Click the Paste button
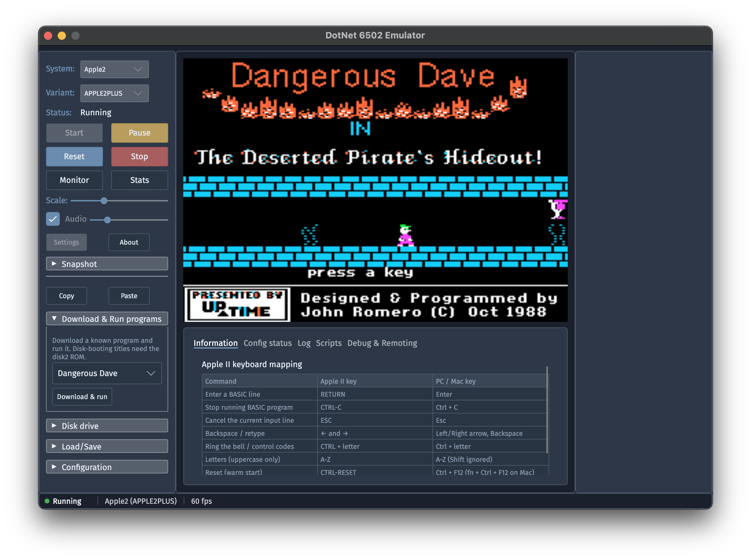751x560 pixels. coord(129,296)
